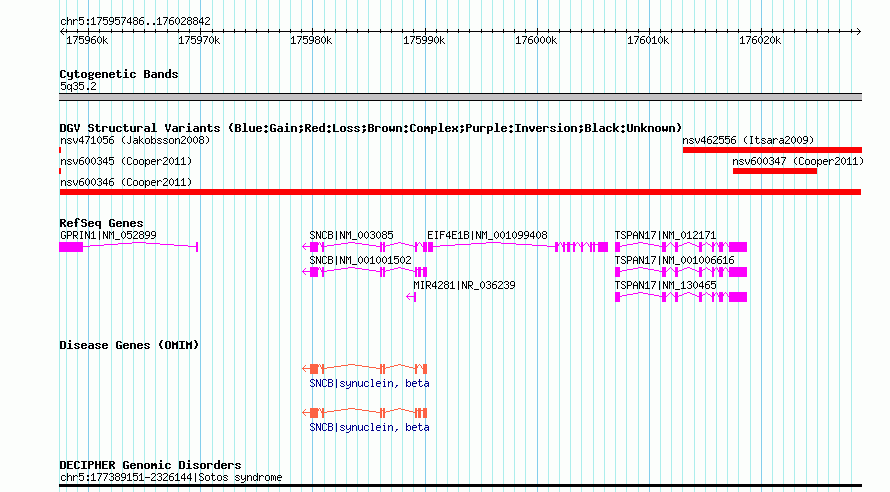The image size is (890, 492).
Task: Click the 175980k ruler tick label
Action: [x=311, y=40]
